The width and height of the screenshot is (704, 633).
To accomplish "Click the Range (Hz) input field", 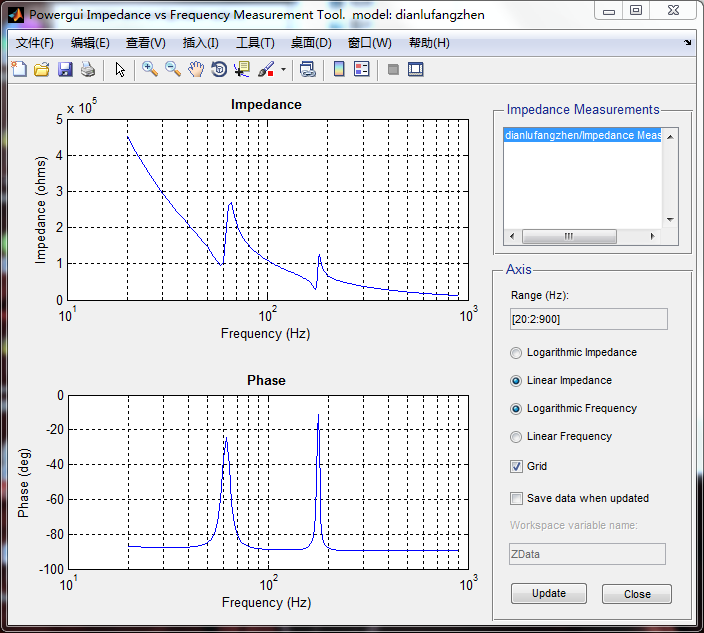I will pyautogui.click(x=588, y=319).
